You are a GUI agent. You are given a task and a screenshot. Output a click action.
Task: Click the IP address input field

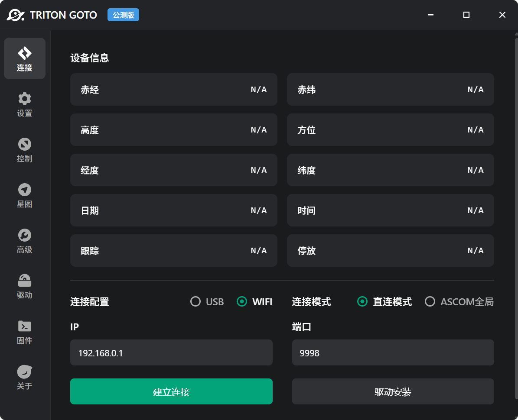click(171, 352)
